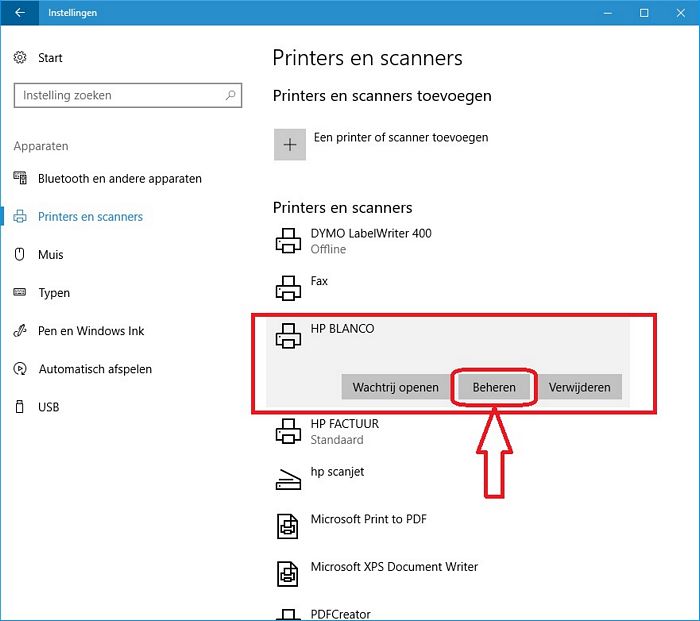Click the back arrow in title bar
The height and width of the screenshot is (621, 700).
[x=20, y=13]
